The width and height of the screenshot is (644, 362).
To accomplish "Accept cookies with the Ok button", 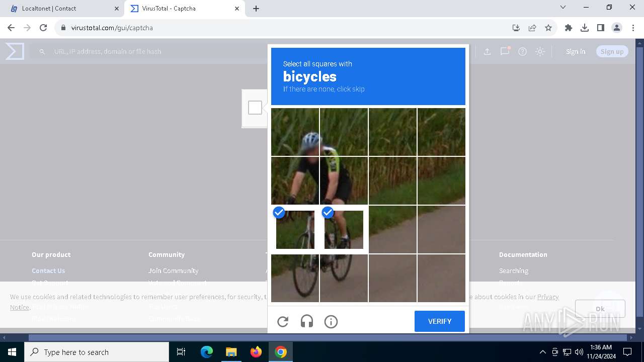I will tap(600, 309).
